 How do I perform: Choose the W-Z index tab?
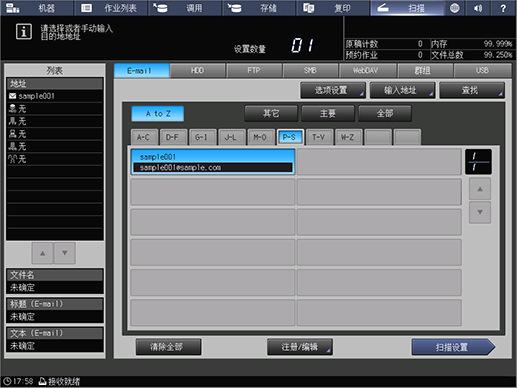pos(348,137)
